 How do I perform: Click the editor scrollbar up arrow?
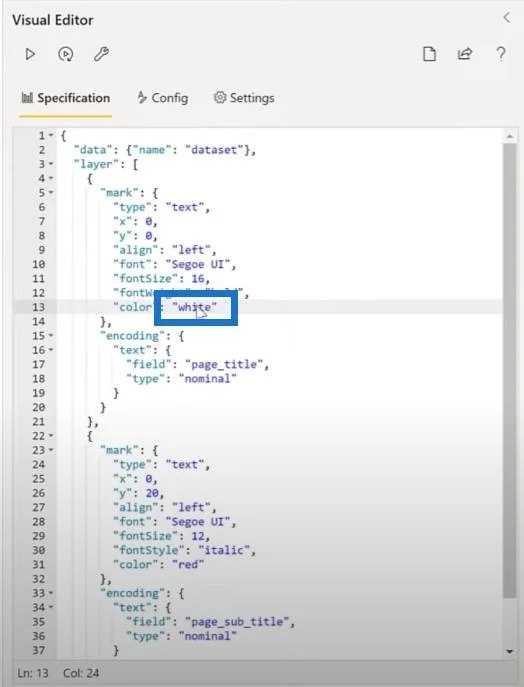click(x=510, y=136)
